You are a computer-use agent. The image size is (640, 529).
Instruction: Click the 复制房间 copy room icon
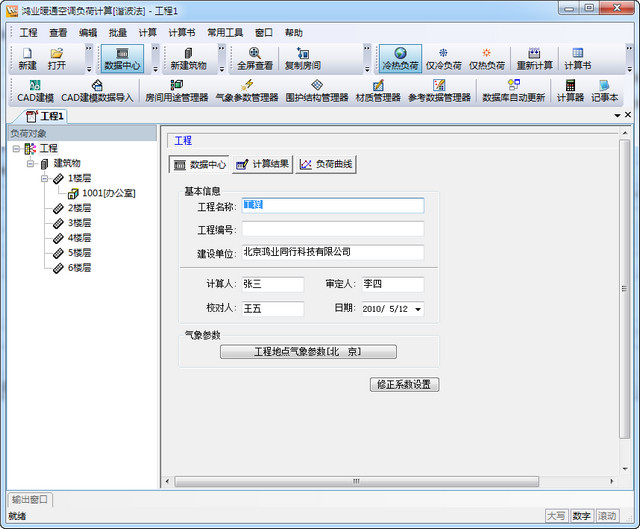[x=302, y=58]
